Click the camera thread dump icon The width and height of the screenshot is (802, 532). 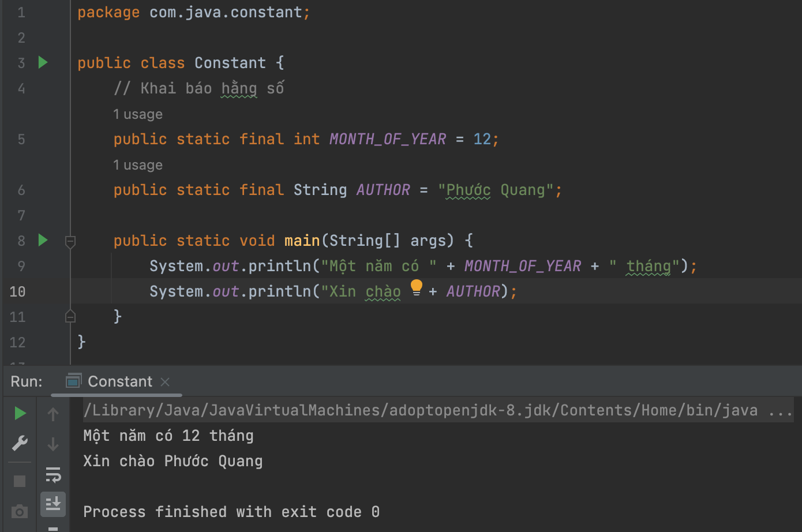pyautogui.click(x=20, y=511)
